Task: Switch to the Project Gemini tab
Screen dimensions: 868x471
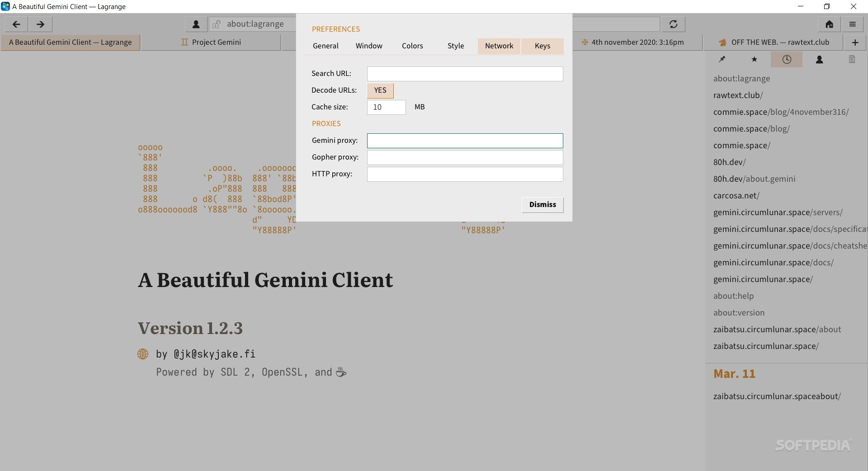Action: (x=211, y=42)
